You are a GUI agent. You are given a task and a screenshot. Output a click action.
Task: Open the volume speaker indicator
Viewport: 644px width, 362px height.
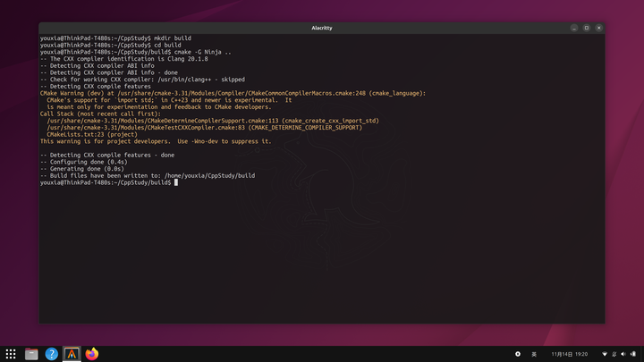[x=623, y=354]
